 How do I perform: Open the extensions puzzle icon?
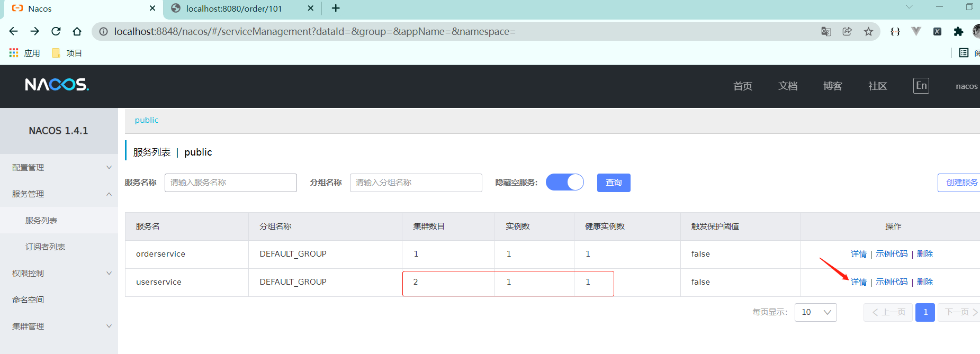point(958,32)
